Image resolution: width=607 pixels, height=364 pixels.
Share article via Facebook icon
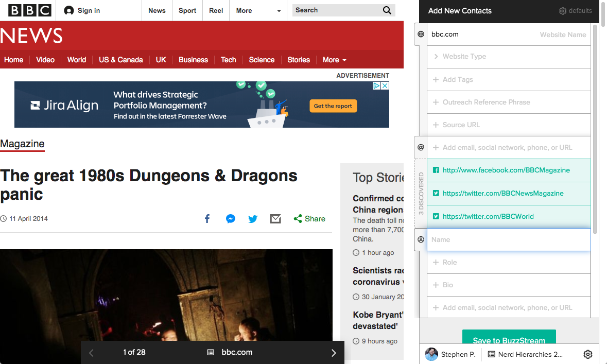coord(207,219)
